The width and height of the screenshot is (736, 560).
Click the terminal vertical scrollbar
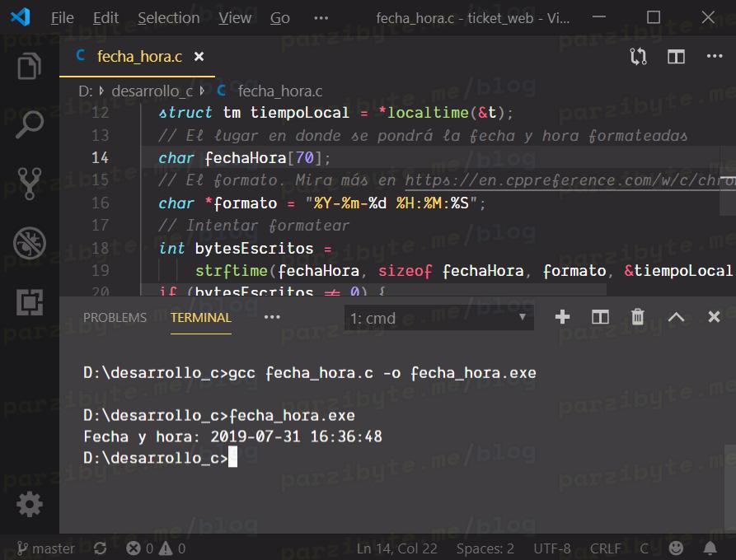[730, 488]
